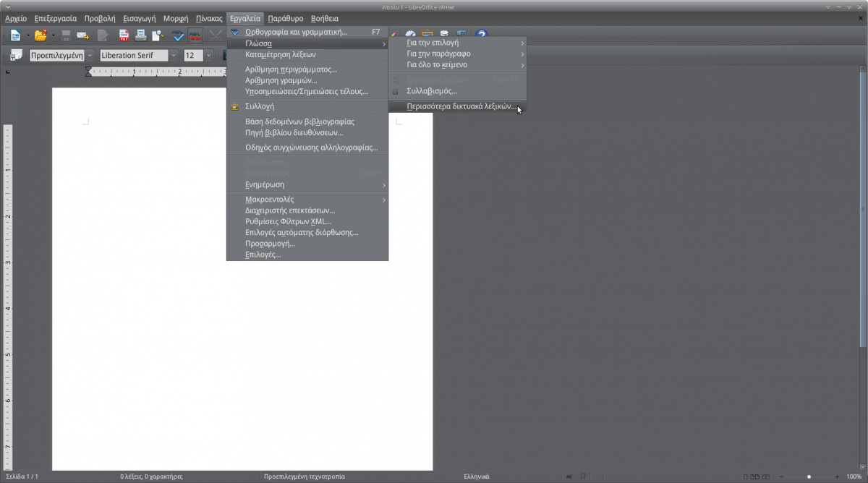Click the Ελληνικά language status field

pos(476,476)
